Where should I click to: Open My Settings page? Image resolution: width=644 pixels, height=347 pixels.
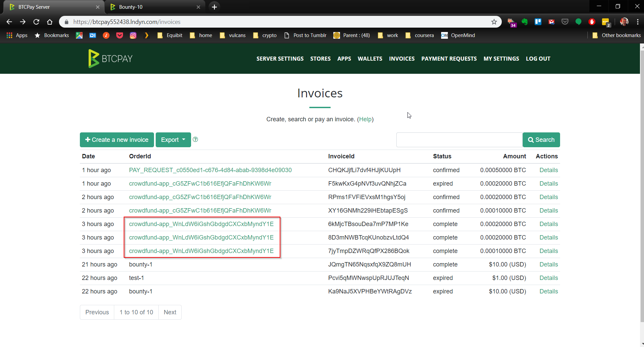501,59
